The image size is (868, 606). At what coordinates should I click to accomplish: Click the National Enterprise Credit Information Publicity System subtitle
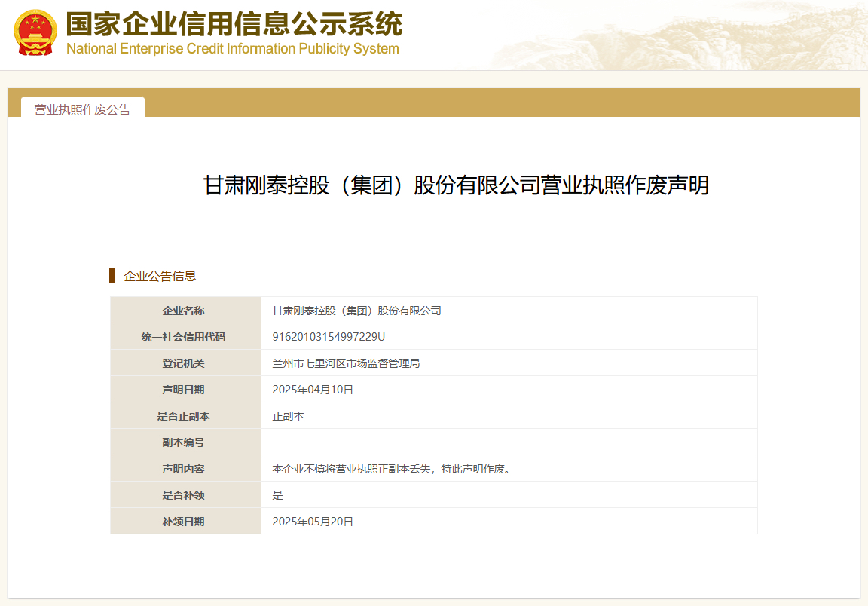[x=233, y=49]
